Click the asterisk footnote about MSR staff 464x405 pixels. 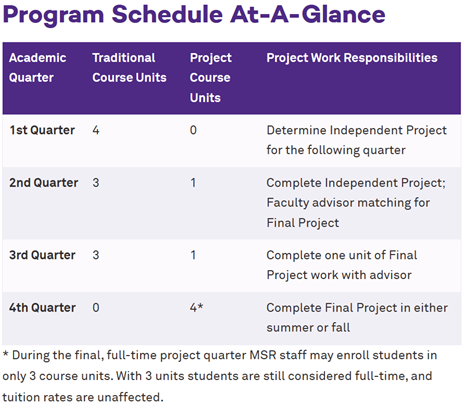point(219,376)
